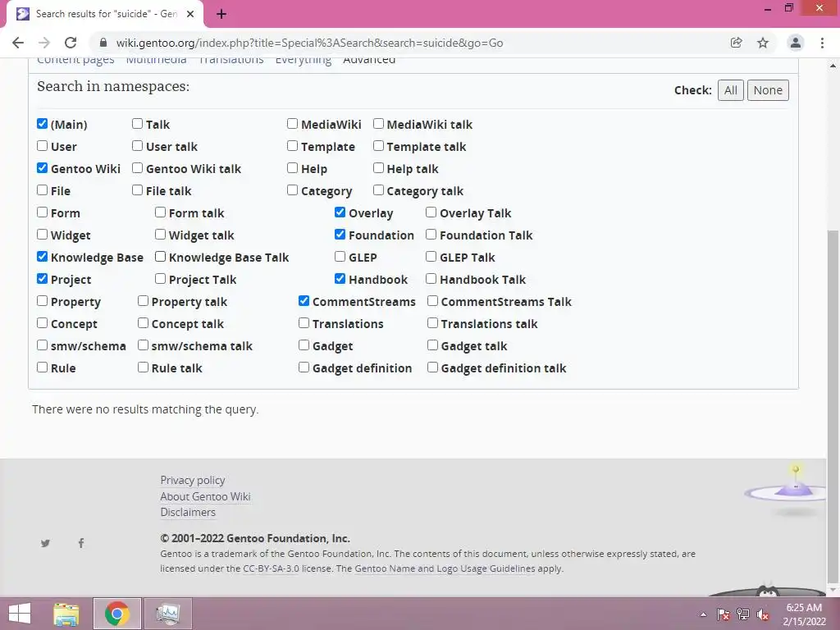Bookmark this page with star icon
840x630 pixels.
coord(763,43)
